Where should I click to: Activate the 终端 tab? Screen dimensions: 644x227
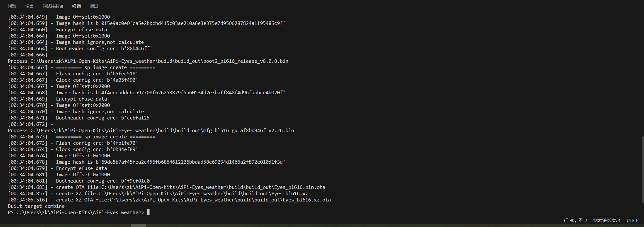point(76,6)
